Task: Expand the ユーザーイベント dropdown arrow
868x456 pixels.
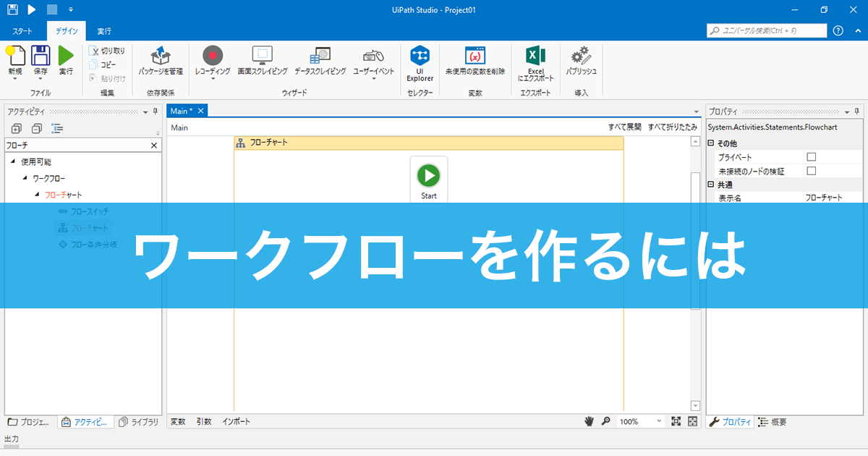Action: tap(374, 79)
